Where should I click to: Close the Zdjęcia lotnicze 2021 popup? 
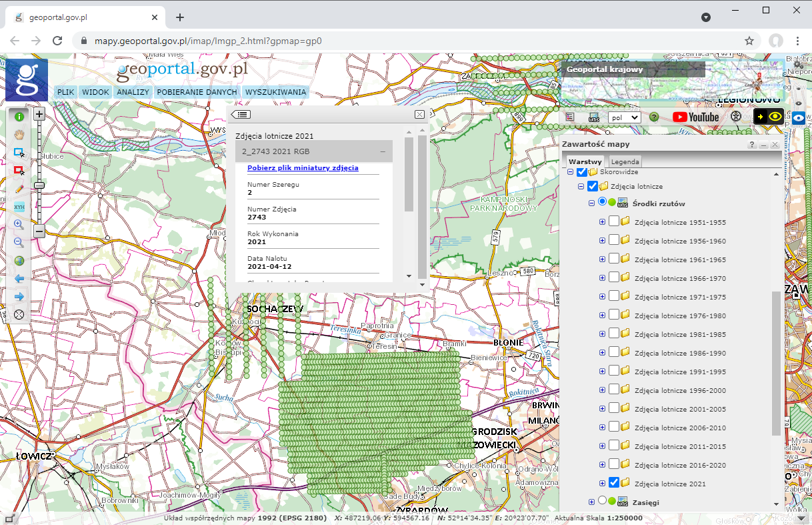tap(419, 114)
